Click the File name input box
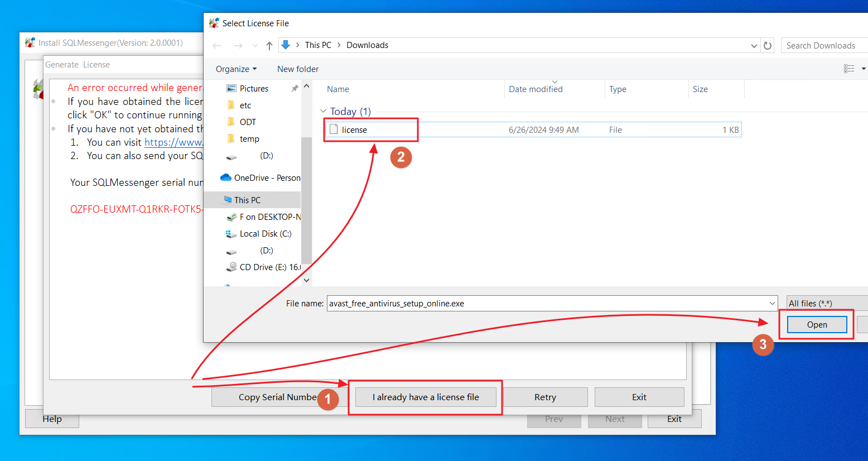The height and width of the screenshot is (461, 868). [x=547, y=304]
